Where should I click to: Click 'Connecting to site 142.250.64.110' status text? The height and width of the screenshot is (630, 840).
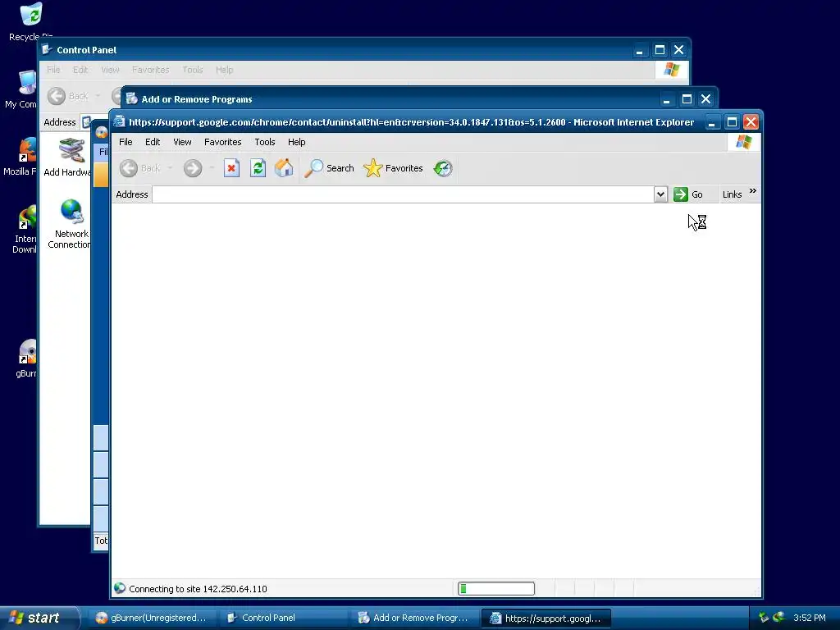[198, 589]
